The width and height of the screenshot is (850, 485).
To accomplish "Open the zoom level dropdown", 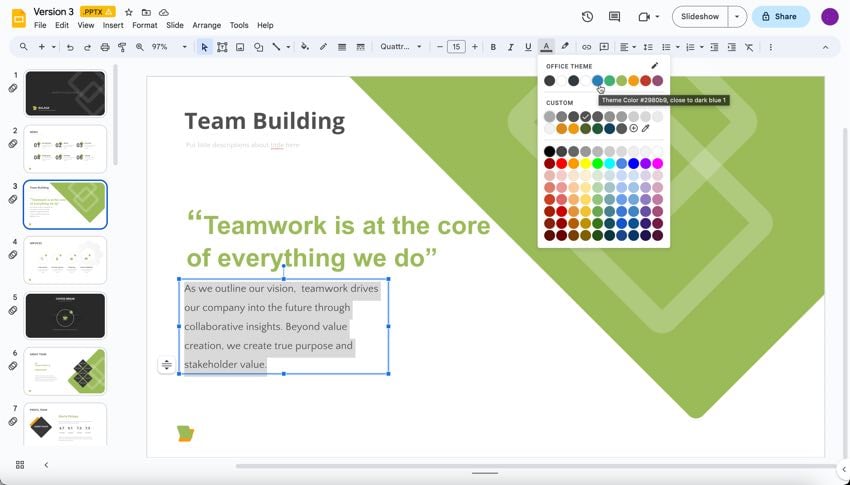I will point(169,47).
